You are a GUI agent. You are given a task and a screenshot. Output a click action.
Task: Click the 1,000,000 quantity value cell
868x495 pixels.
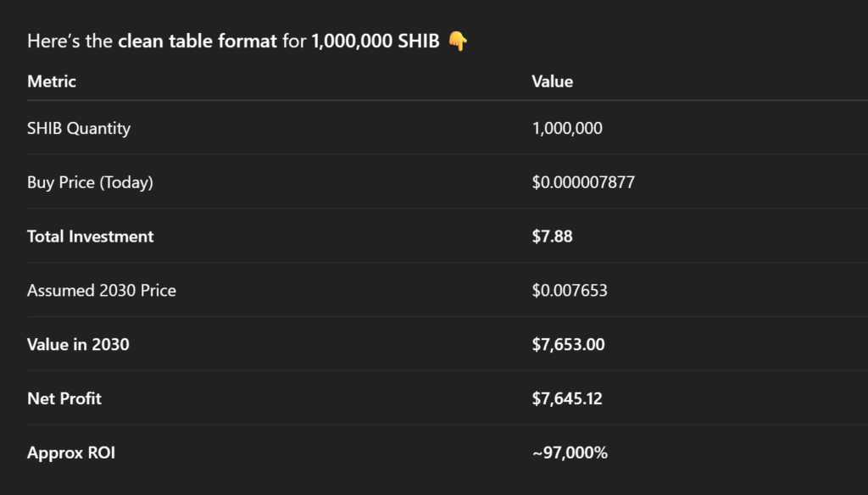click(x=567, y=129)
